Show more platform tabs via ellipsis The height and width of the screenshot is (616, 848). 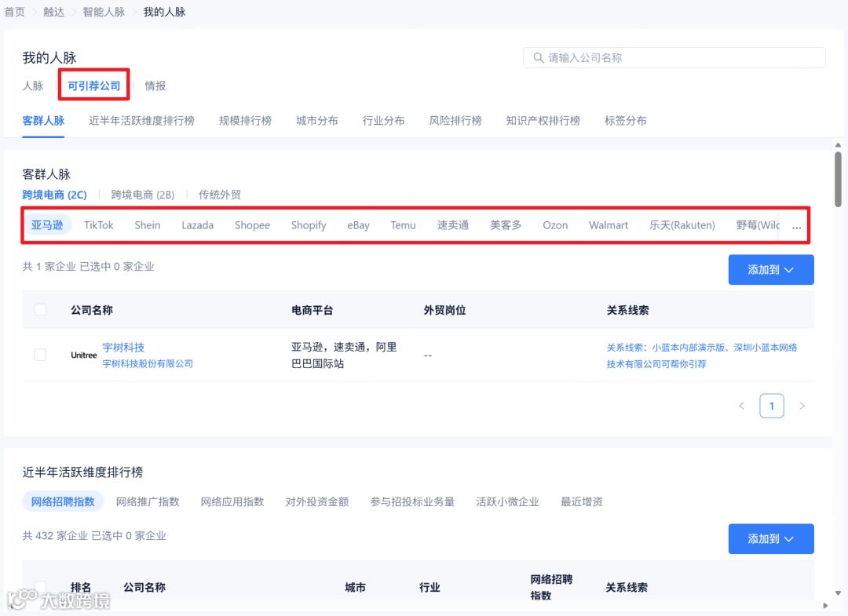[797, 226]
